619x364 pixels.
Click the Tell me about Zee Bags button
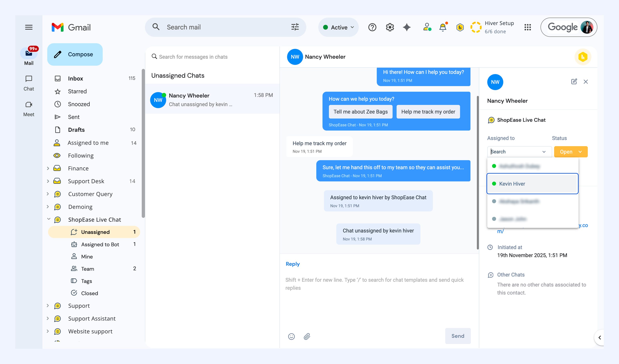click(361, 112)
